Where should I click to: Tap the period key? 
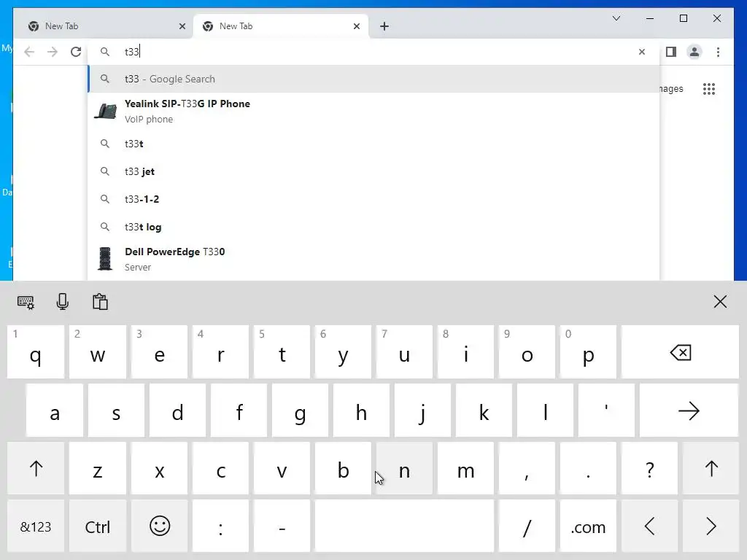point(589,469)
